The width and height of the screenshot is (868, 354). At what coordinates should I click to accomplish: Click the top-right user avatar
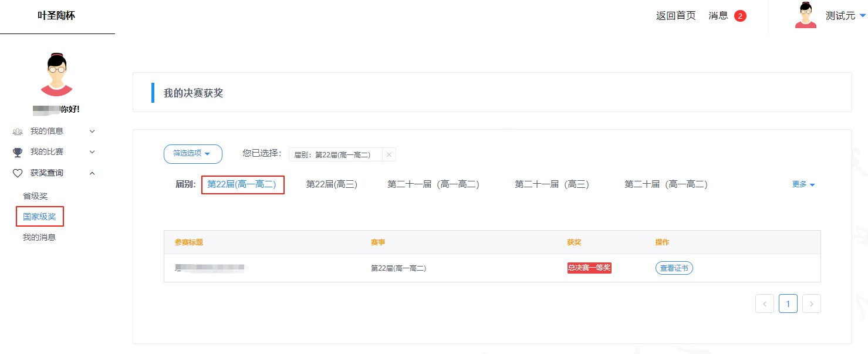click(806, 16)
